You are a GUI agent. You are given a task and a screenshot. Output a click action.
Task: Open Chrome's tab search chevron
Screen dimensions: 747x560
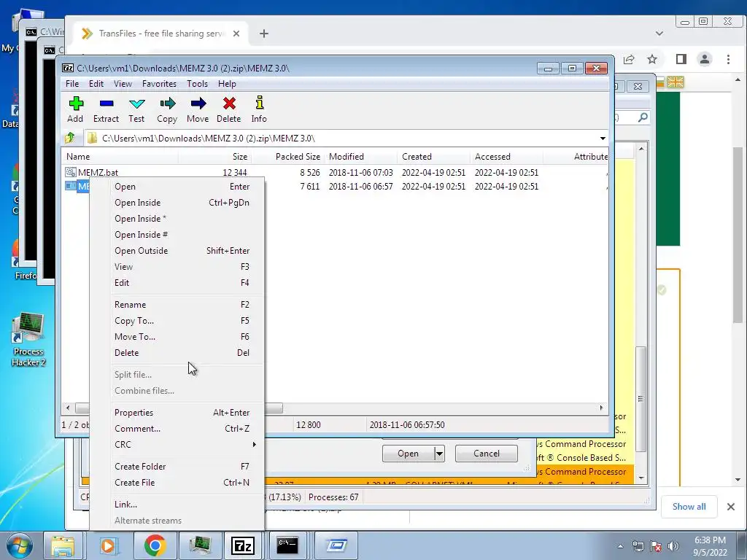(659, 34)
